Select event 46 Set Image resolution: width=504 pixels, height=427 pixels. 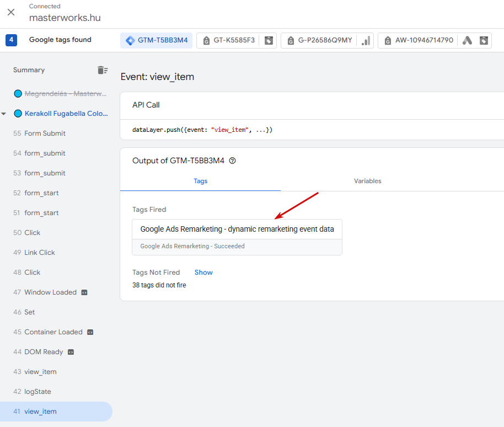(x=24, y=312)
